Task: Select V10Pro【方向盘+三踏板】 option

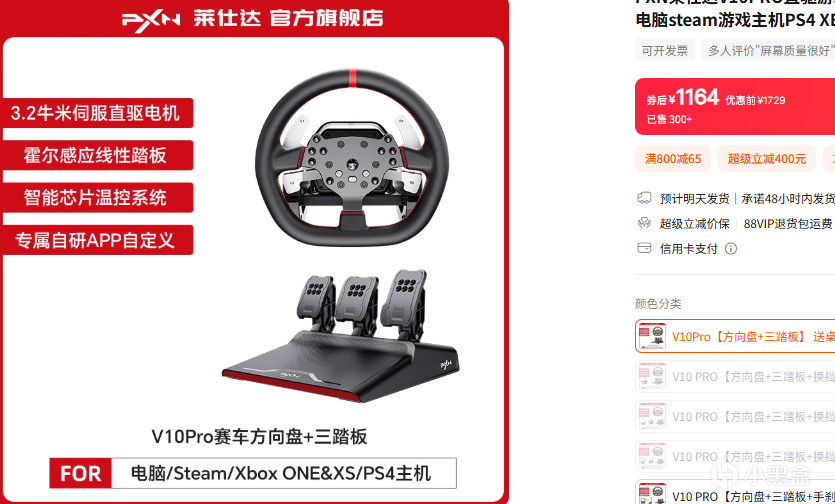Action: pos(735,336)
